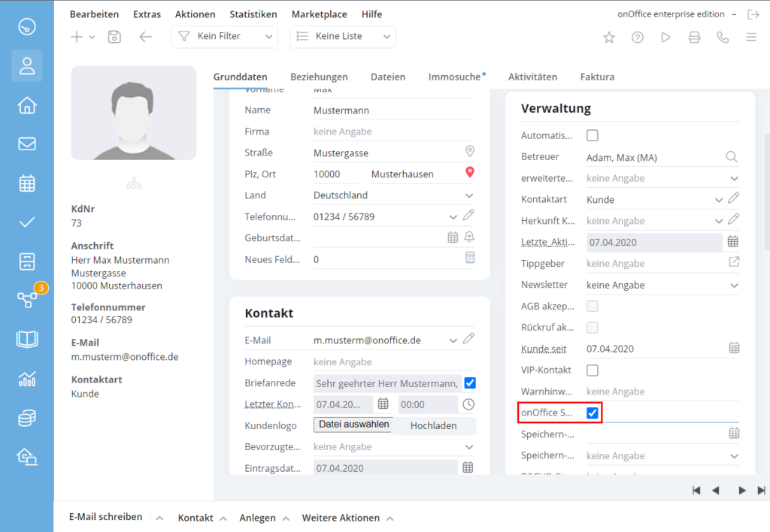Select the properties home icon in the sidebar
Viewport: 770px width, 532px height.
click(27, 105)
